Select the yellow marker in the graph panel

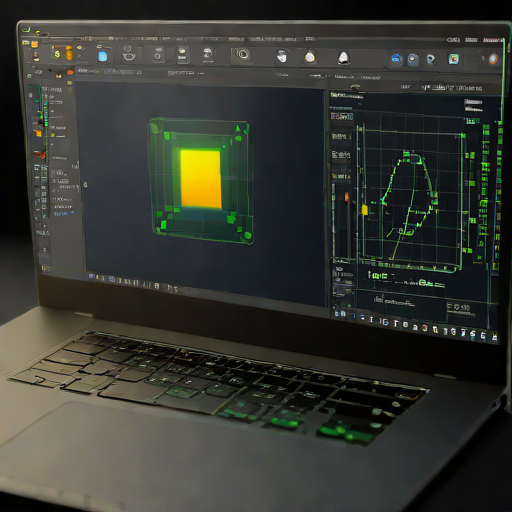pos(365,210)
